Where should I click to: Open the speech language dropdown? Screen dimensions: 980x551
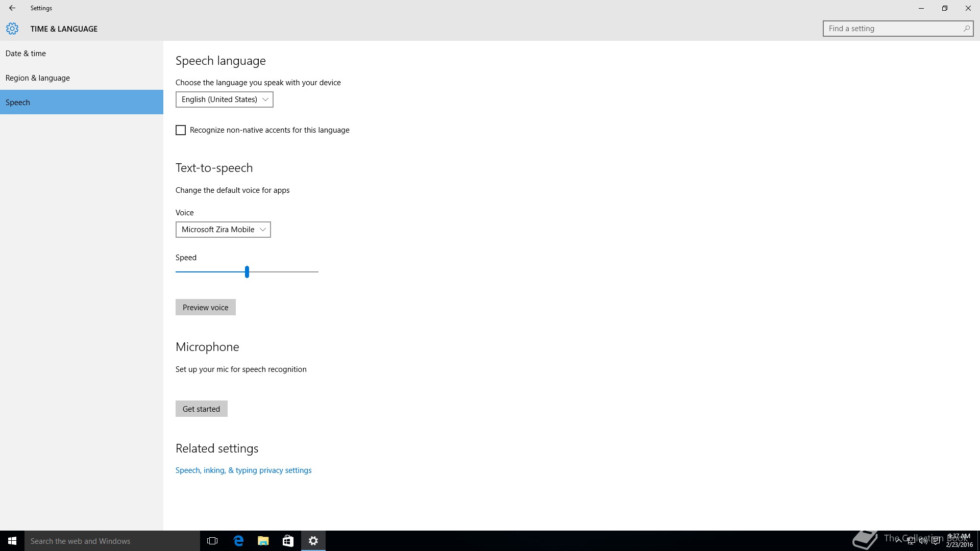pos(224,99)
